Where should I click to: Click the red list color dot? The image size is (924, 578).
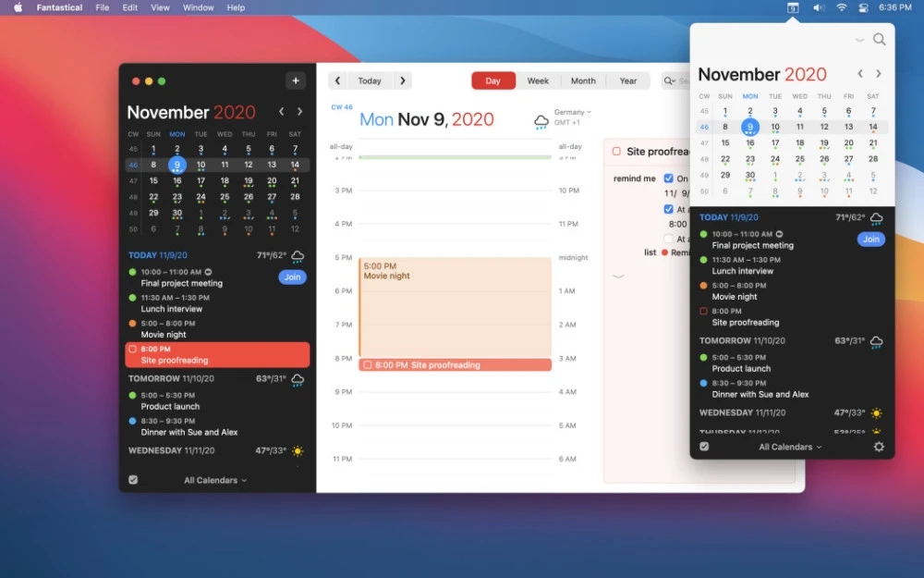(x=664, y=252)
